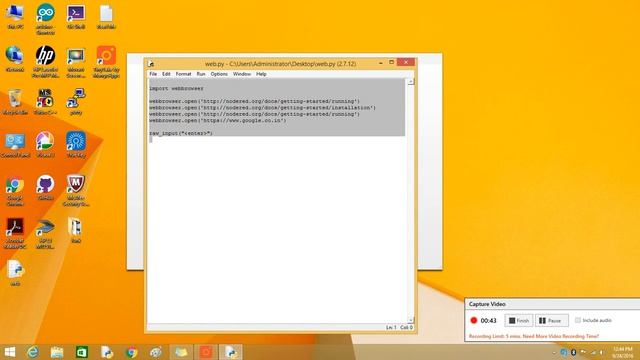Image resolution: width=640 pixels, height=360 pixels.
Task: Click the editor scrollbar up arrow
Action: 411,82
